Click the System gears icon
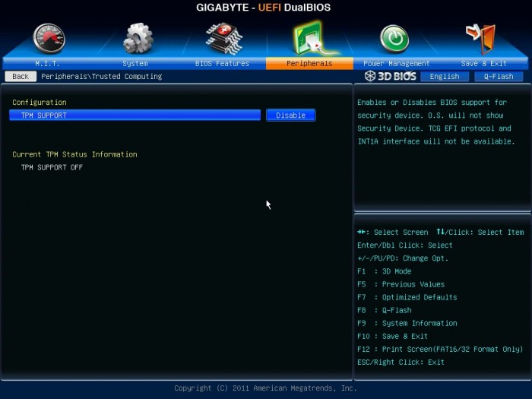Viewport: 532px width, 399px height. coord(138,38)
